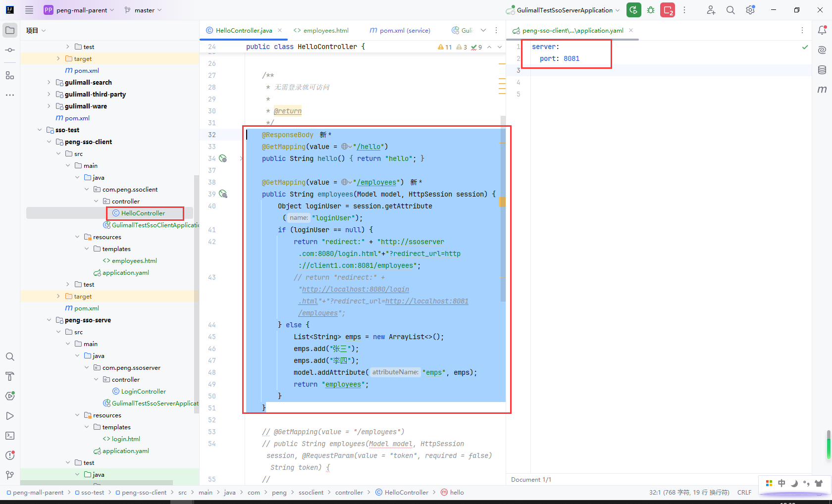Image resolution: width=832 pixels, height=504 pixels.
Task: Open the Structure tool window
Action: [10, 75]
